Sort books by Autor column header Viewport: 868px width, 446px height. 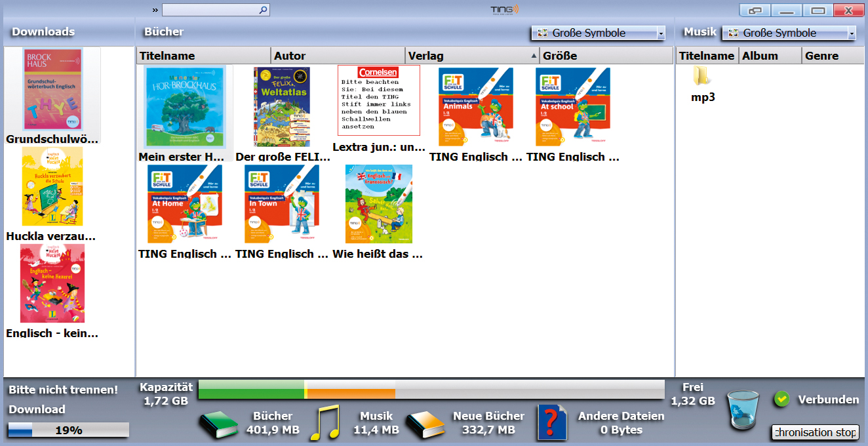338,56
